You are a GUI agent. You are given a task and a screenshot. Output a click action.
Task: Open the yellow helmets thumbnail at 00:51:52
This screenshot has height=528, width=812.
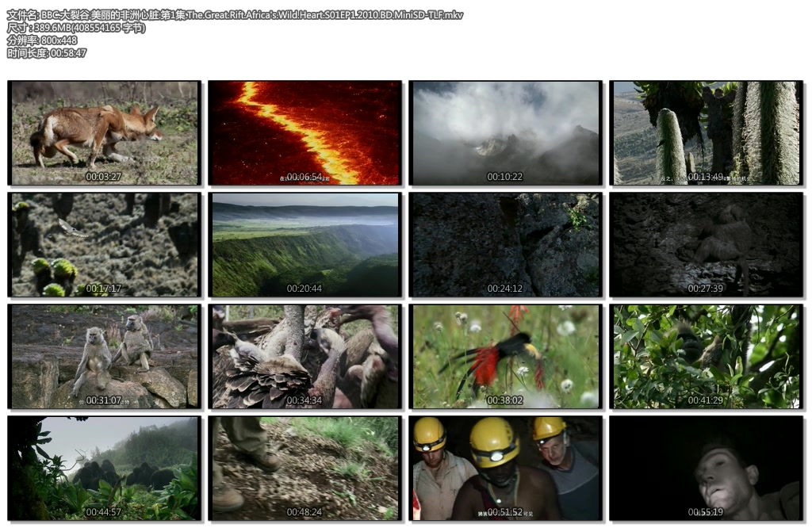[x=504, y=468]
